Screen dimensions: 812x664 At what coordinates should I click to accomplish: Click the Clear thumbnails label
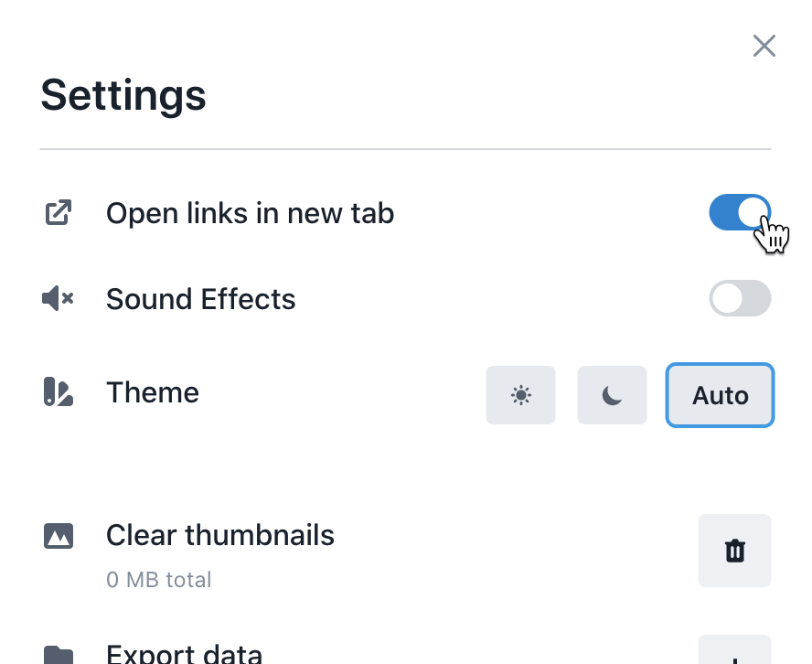click(220, 535)
